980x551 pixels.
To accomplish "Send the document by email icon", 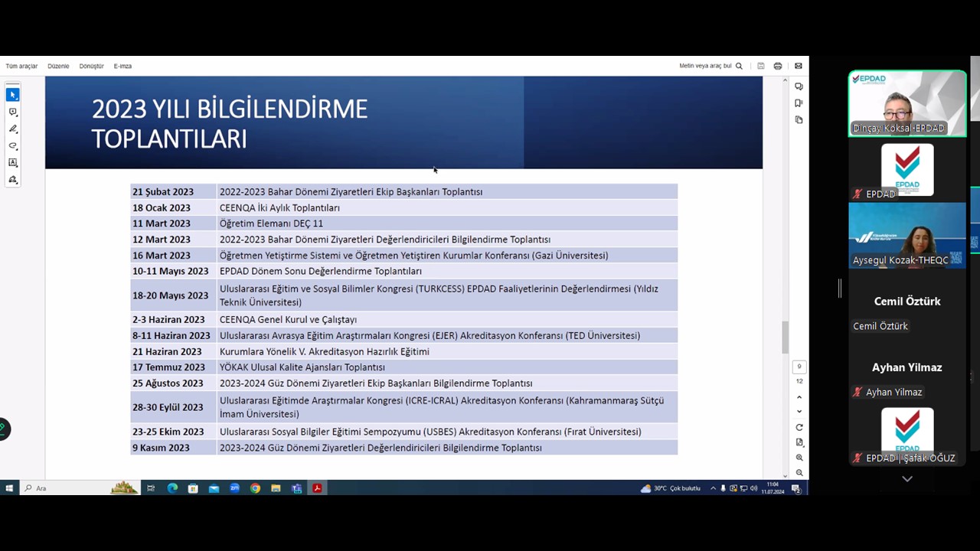I will pos(798,67).
